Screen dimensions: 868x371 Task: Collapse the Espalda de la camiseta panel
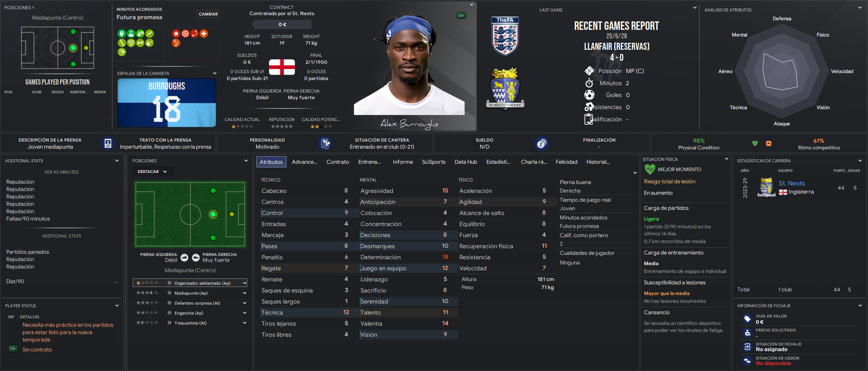(x=214, y=73)
